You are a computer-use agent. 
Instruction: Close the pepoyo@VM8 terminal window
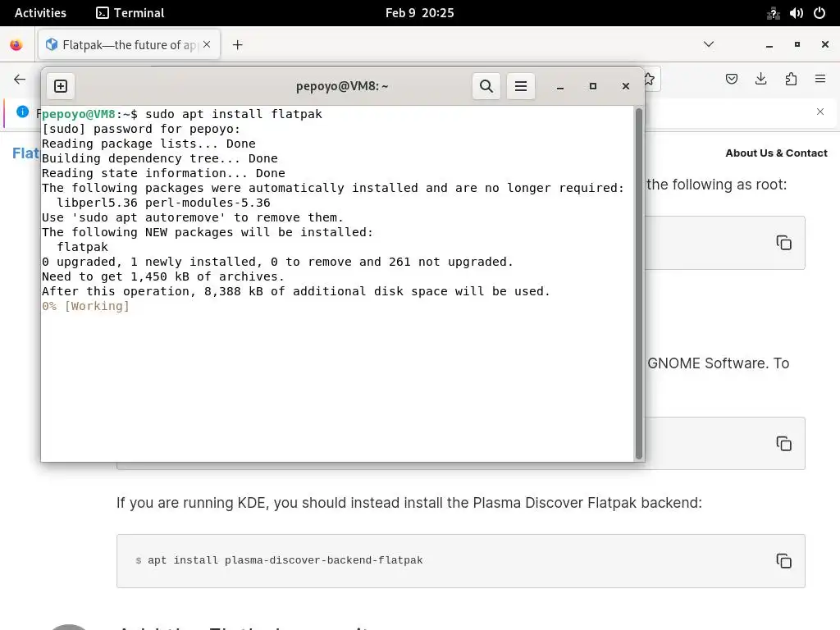[625, 86]
